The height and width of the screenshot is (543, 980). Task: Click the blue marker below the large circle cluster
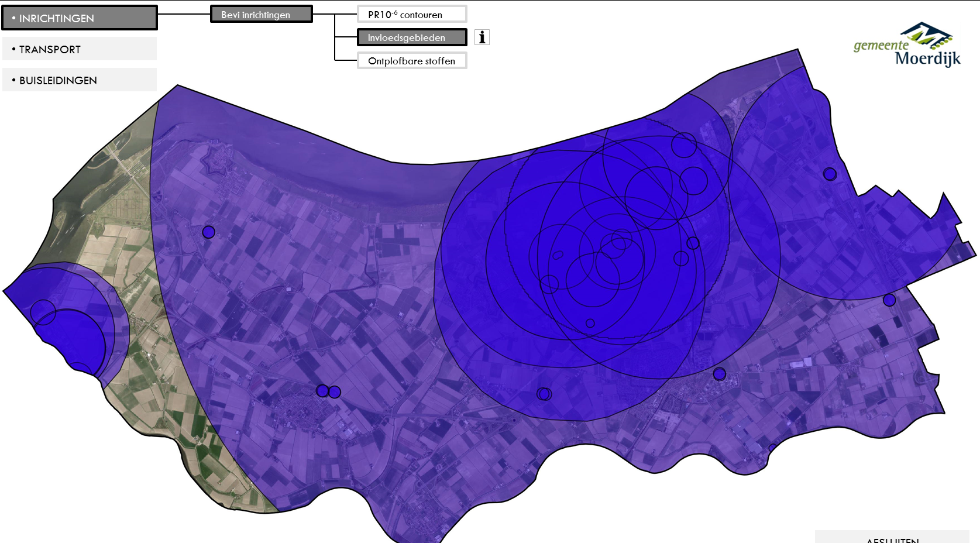(545, 393)
